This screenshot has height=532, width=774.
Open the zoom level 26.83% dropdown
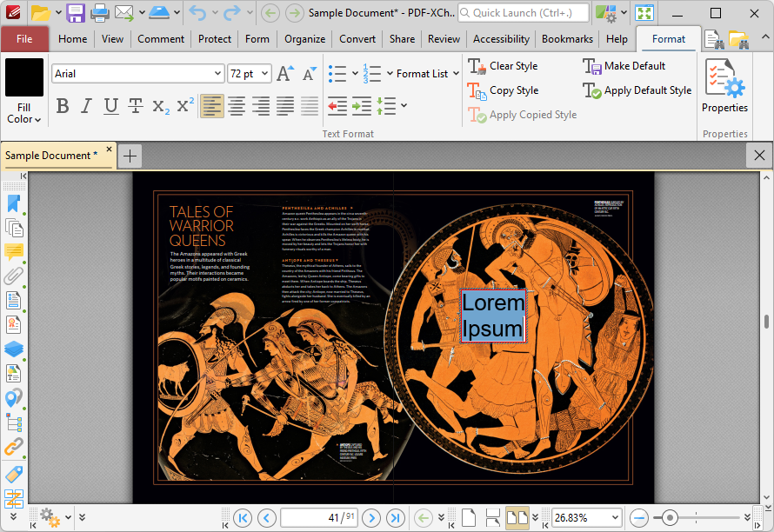[615, 518]
